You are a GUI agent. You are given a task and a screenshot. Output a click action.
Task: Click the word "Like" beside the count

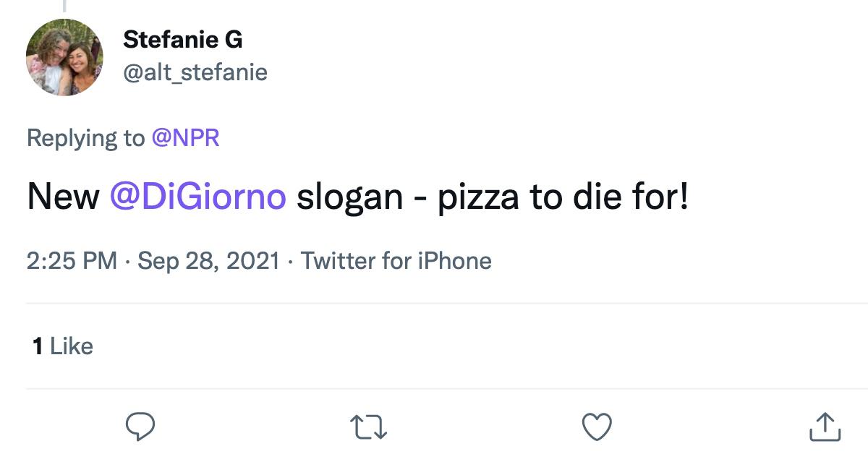[x=72, y=346]
